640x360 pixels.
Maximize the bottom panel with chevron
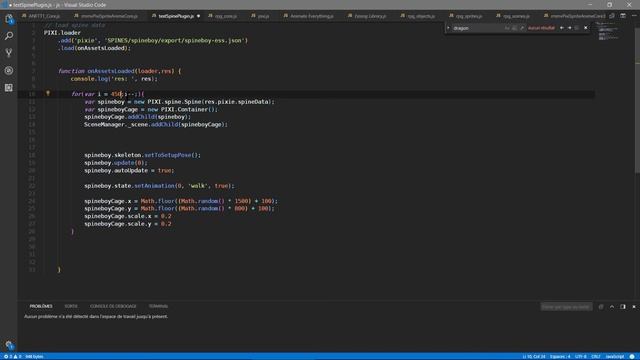pos(612,307)
